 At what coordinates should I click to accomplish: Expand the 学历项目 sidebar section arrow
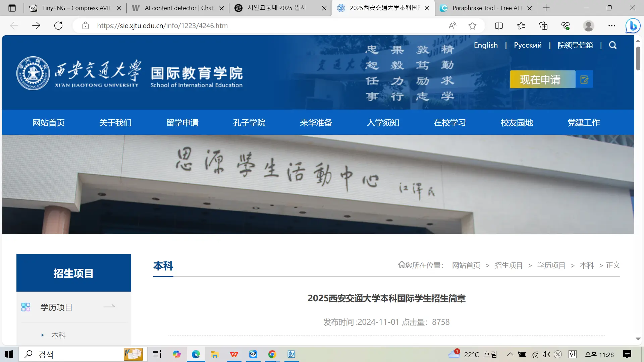(109, 307)
